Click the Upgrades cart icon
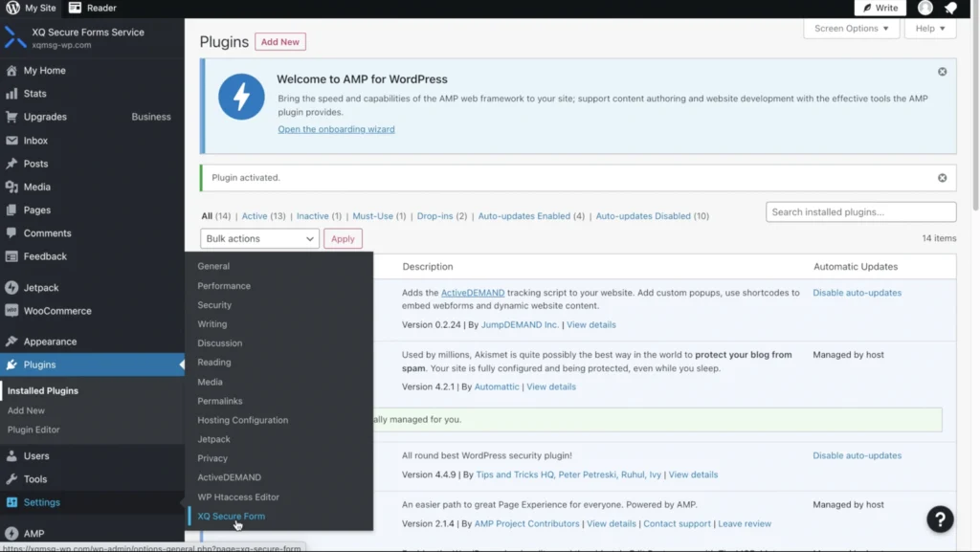The height and width of the screenshot is (552, 980). coord(11,117)
